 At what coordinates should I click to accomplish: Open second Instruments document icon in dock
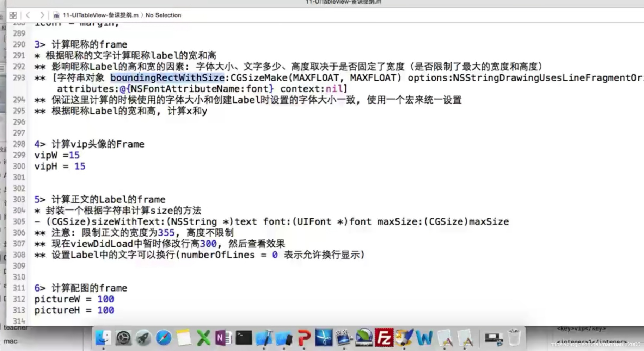465,338
